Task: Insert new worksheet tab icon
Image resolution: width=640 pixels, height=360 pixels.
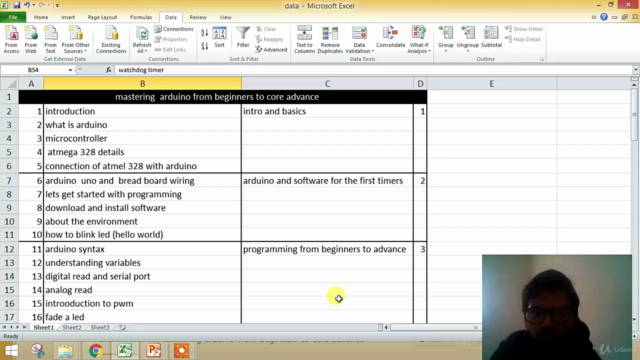Action: (122, 327)
